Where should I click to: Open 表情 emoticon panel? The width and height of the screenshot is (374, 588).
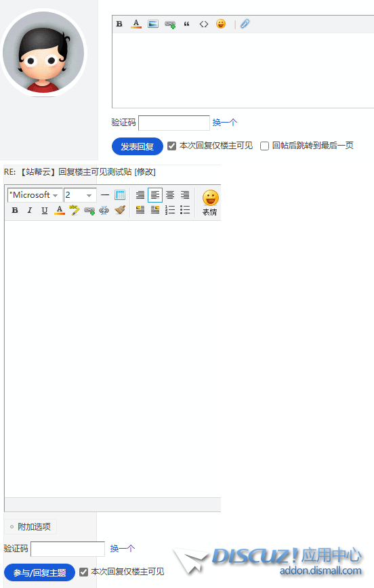[210, 203]
